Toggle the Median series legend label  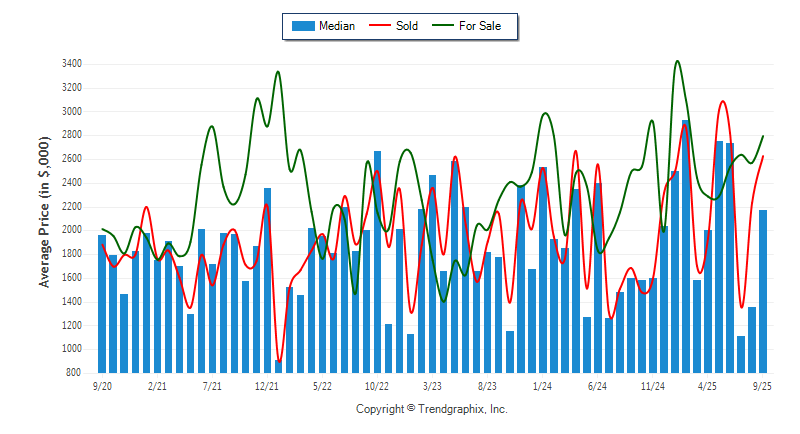click(x=336, y=26)
